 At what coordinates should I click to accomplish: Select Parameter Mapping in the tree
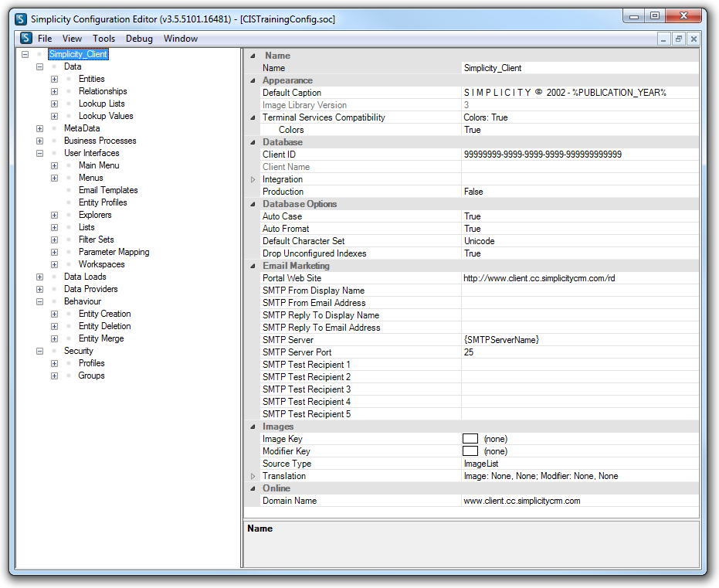[114, 252]
